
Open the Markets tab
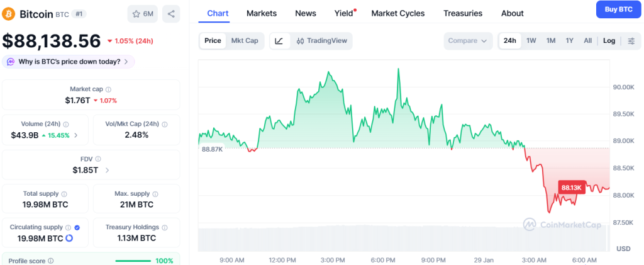coord(261,13)
